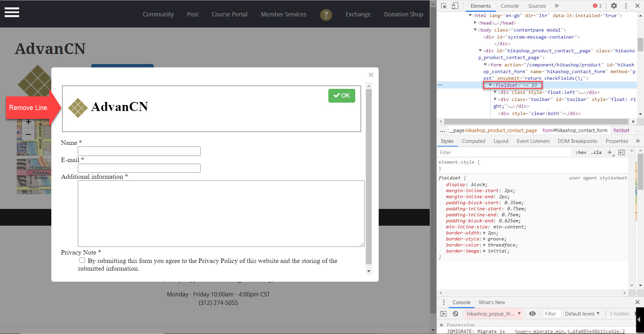Collapse the html node in DOM tree
This screenshot has width=644, height=334.
click(x=470, y=15)
